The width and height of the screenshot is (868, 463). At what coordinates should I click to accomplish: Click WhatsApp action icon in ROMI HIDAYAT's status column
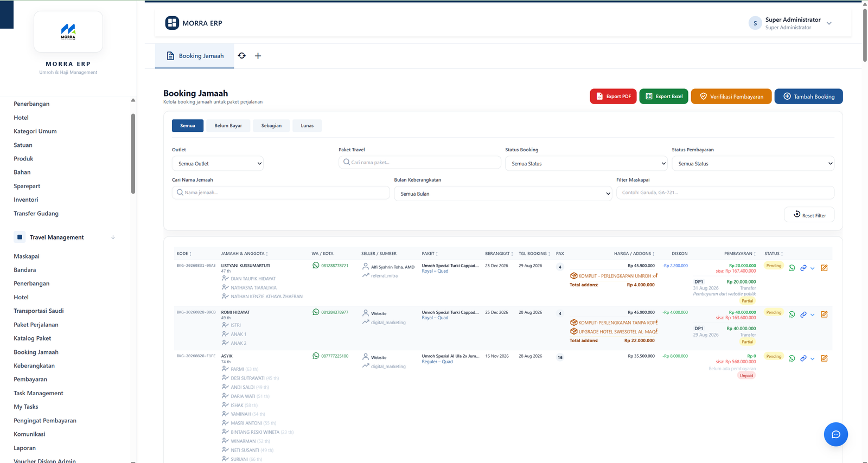(x=792, y=314)
